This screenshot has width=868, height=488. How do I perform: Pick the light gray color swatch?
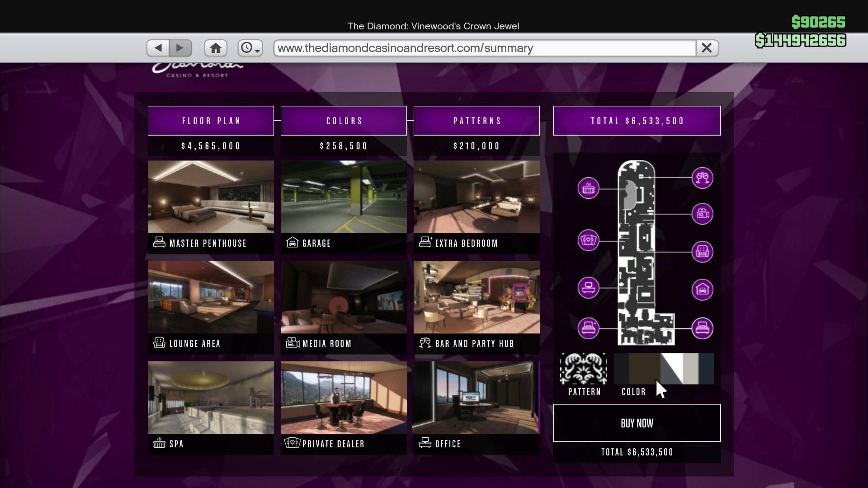click(691, 369)
